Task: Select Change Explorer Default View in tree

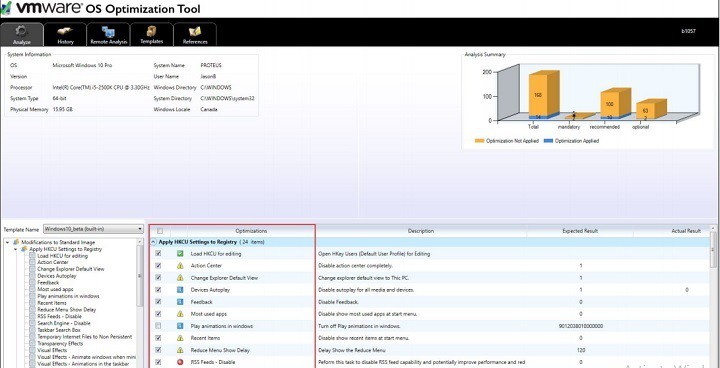Action: point(71,269)
